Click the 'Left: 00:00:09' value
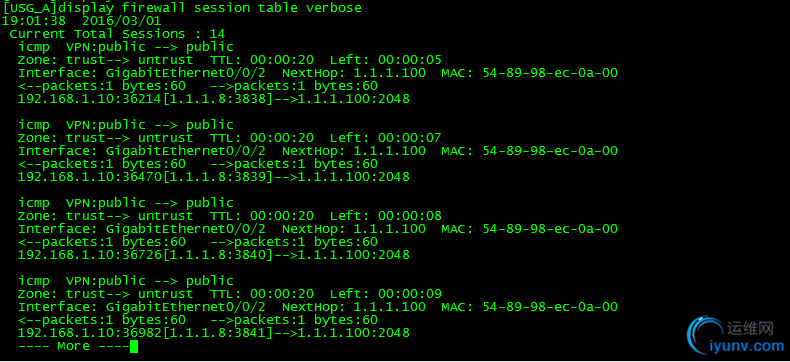Viewport: 790px width, 362px height. [x=386, y=294]
